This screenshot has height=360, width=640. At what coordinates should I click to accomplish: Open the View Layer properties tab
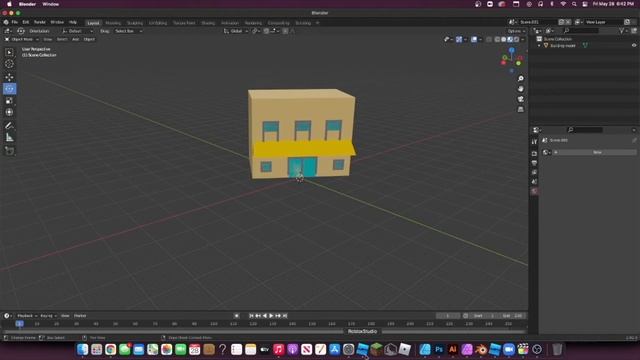click(x=534, y=172)
